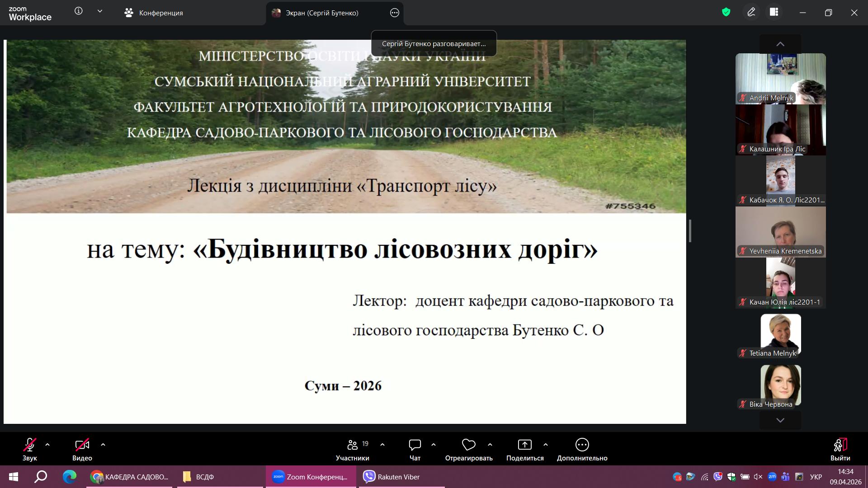868x488 pixels.
Task: Click the green encryption shield icon
Action: click(726, 12)
